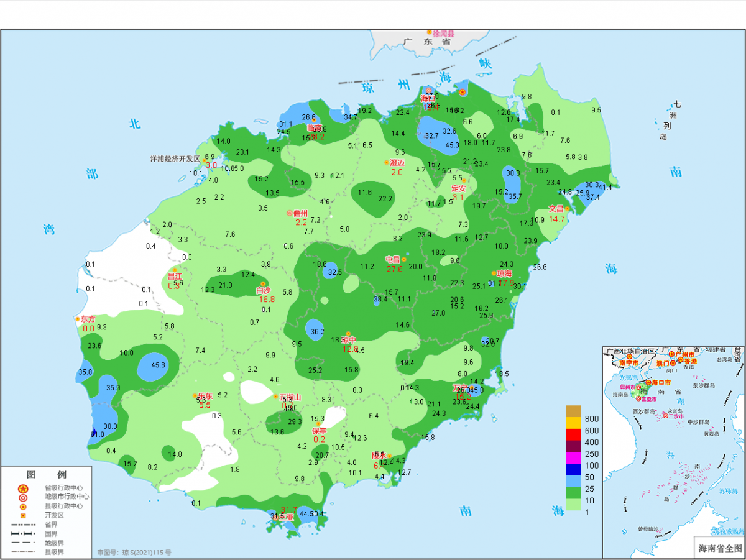Viewport: 746px width, 560px height.
Task: Click the 省级行政中心 star icon in legend
Action: [23, 489]
